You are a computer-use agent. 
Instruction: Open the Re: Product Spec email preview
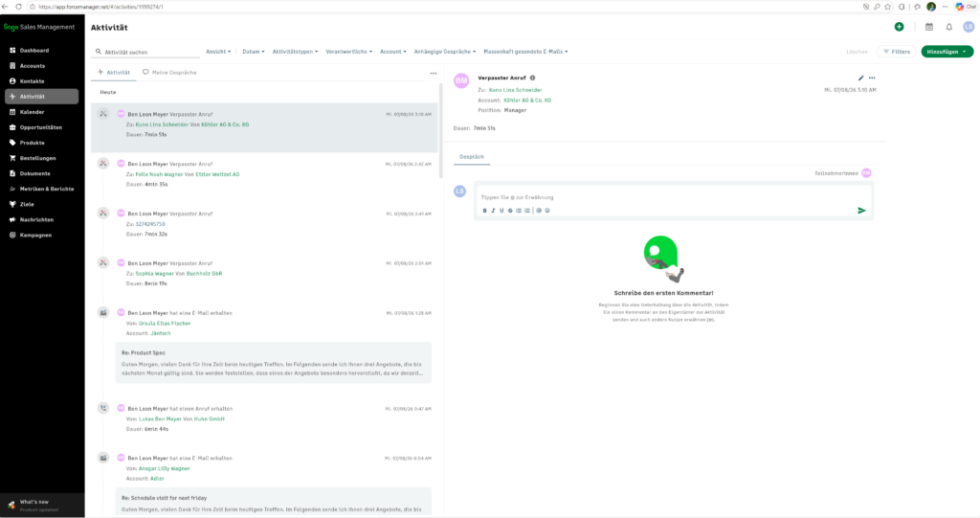point(273,363)
